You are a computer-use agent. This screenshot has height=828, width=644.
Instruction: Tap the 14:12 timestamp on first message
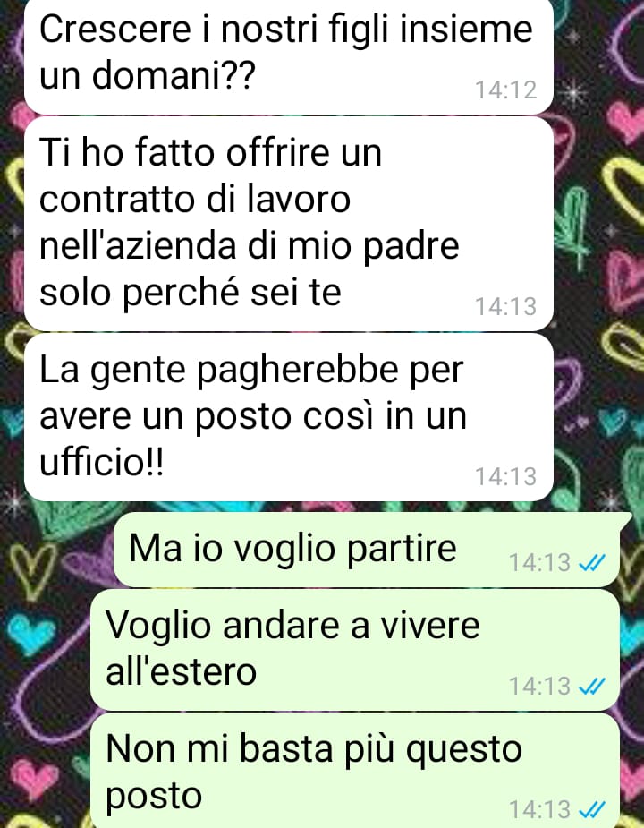pyautogui.click(x=505, y=90)
